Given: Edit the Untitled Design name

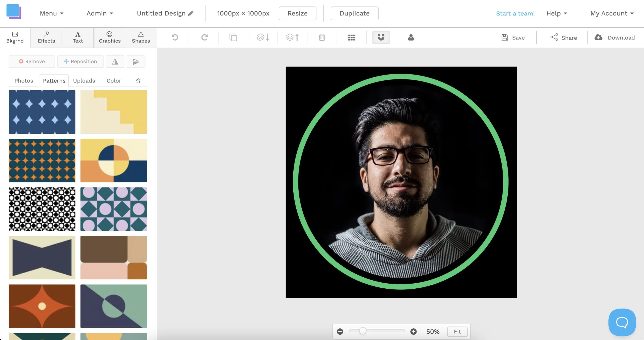Looking at the screenshot, I should [165, 13].
